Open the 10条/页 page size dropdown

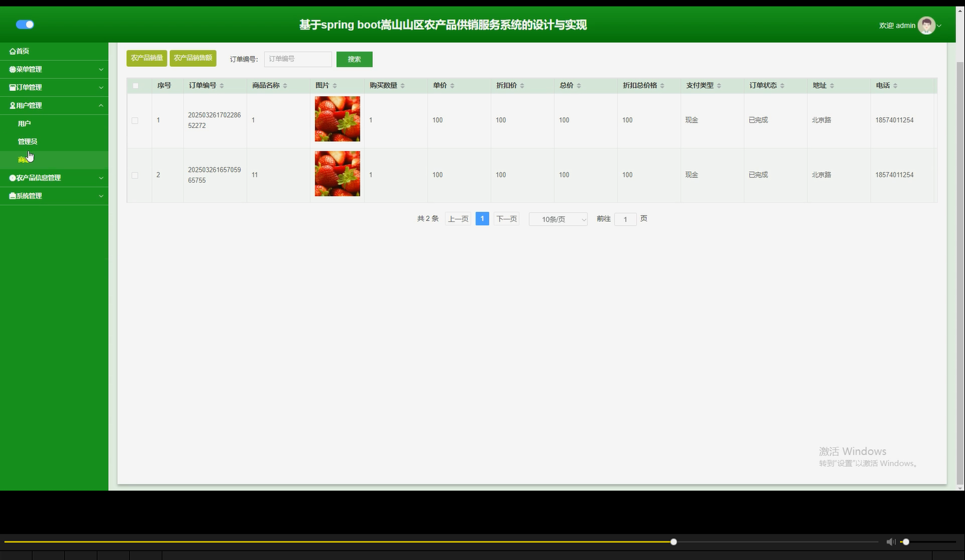pos(558,220)
